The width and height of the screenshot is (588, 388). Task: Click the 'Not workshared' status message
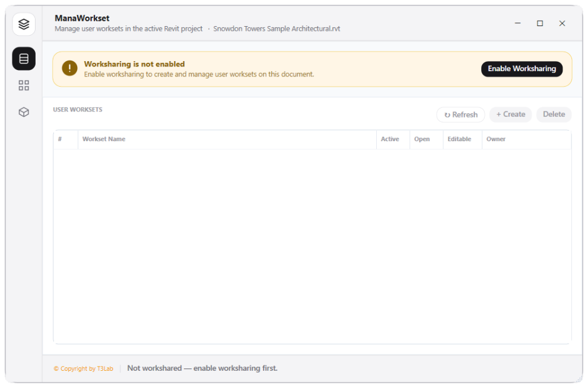pos(202,368)
